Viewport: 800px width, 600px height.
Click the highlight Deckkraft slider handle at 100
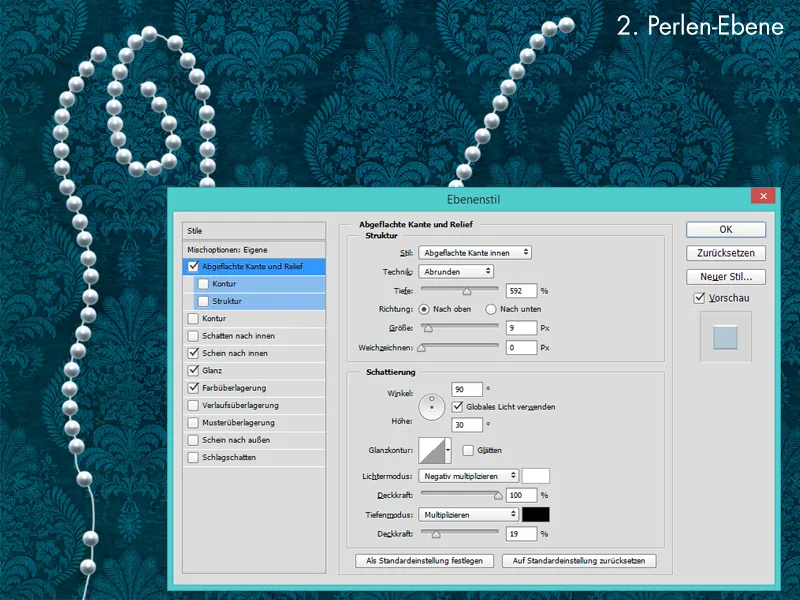[498, 496]
